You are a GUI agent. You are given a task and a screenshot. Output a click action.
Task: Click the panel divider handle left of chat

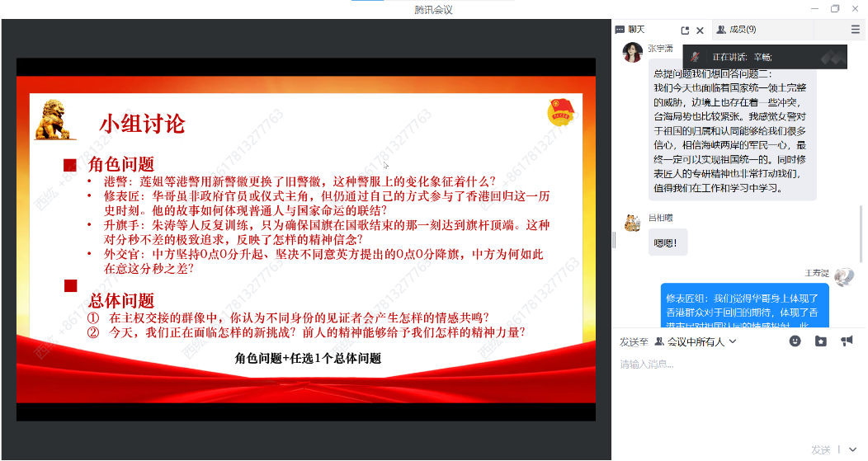pyautogui.click(x=614, y=239)
